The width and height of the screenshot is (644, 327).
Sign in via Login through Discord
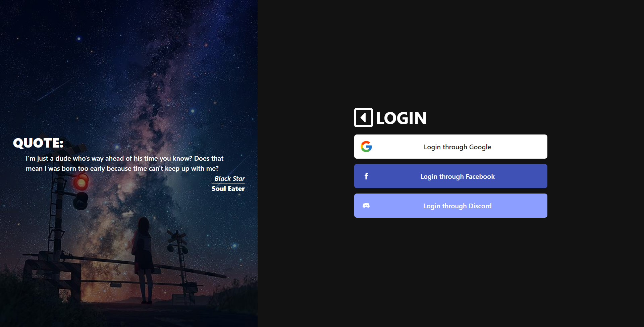[x=451, y=206]
